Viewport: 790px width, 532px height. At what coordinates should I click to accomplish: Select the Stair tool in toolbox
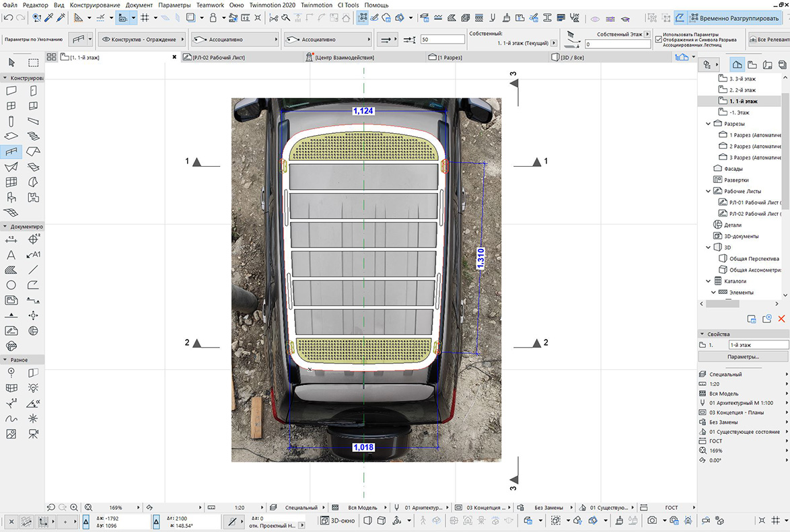point(33,136)
